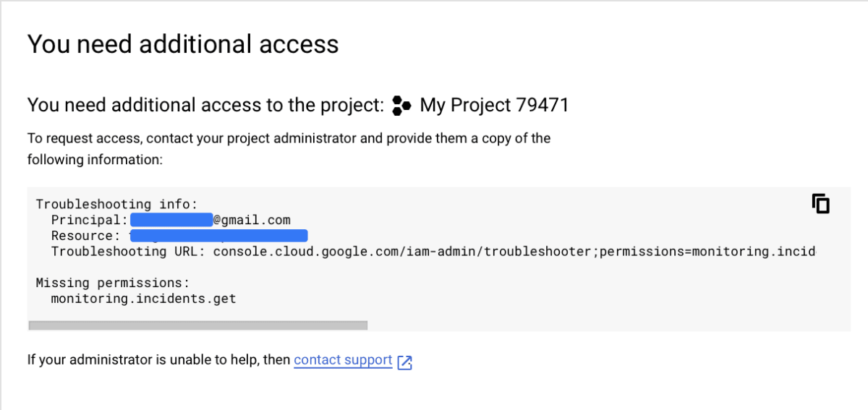Image resolution: width=868 pixels, height=410 pixels.
Task: Click the console.cloud.google.com troubleshooter URL text
Action: 514,252
